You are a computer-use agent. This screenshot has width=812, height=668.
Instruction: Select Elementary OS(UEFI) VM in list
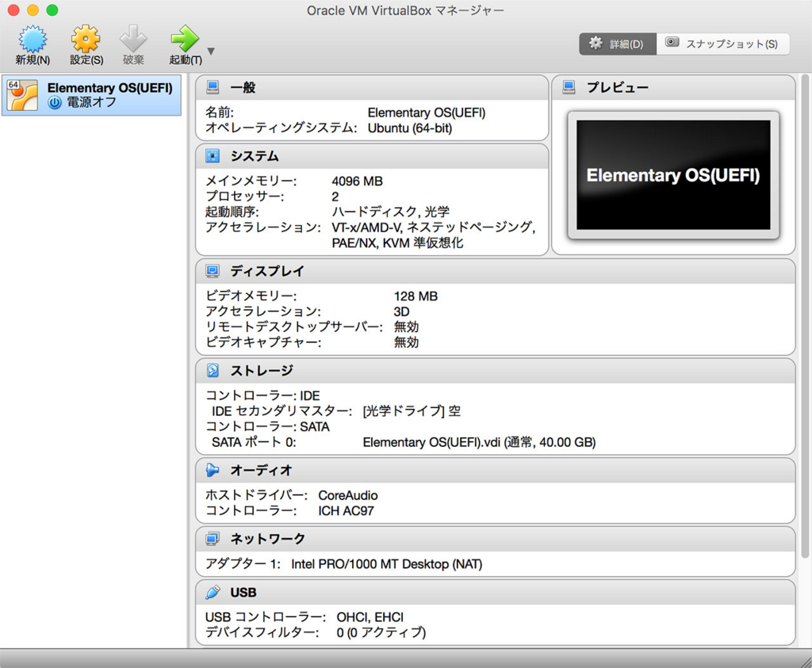pyautogui.click(x=92, y=95)
